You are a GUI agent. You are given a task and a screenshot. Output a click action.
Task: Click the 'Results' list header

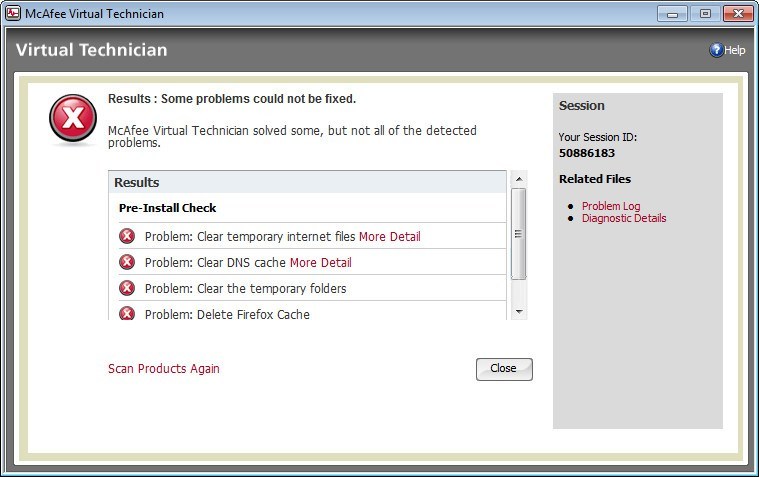point(307,182)
